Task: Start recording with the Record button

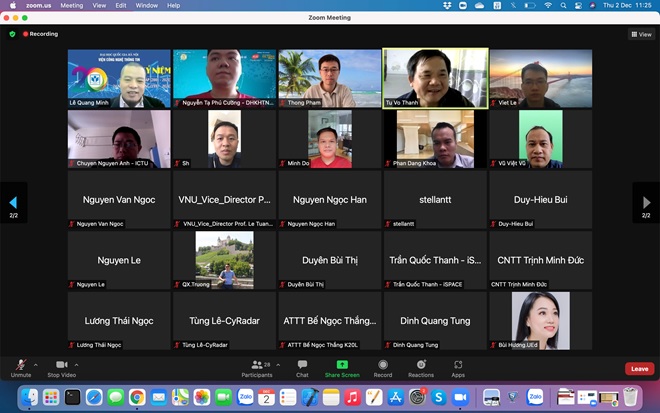Action: [x=383, y=367]
